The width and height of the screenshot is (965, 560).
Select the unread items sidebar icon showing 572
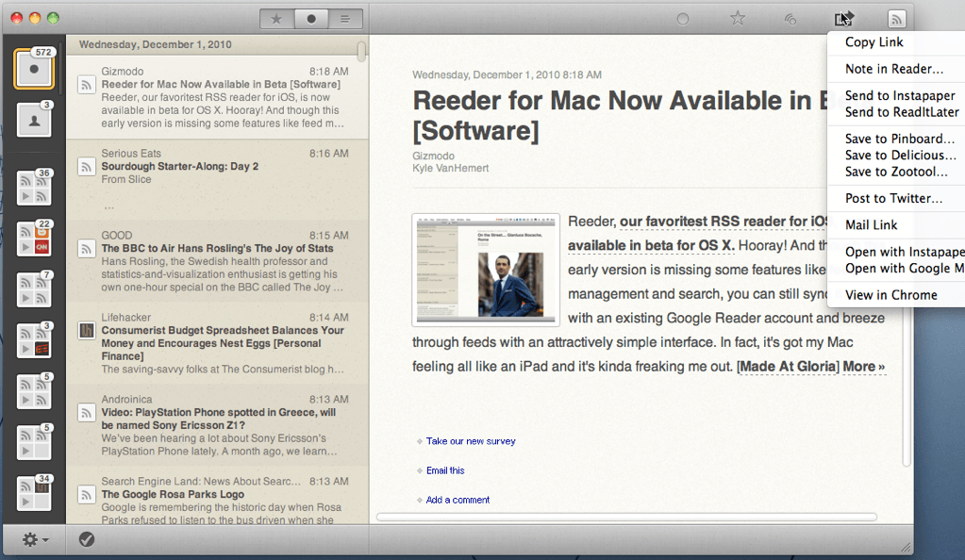coord(34,69)
